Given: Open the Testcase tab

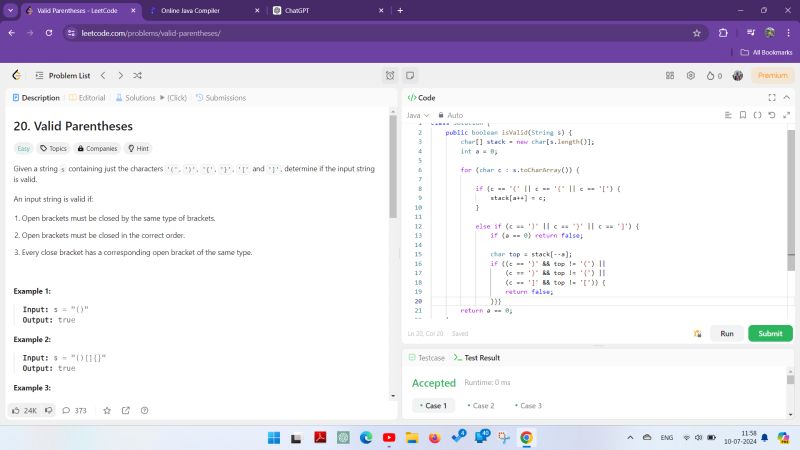Looking at the screenshot, I should (427, 358).
